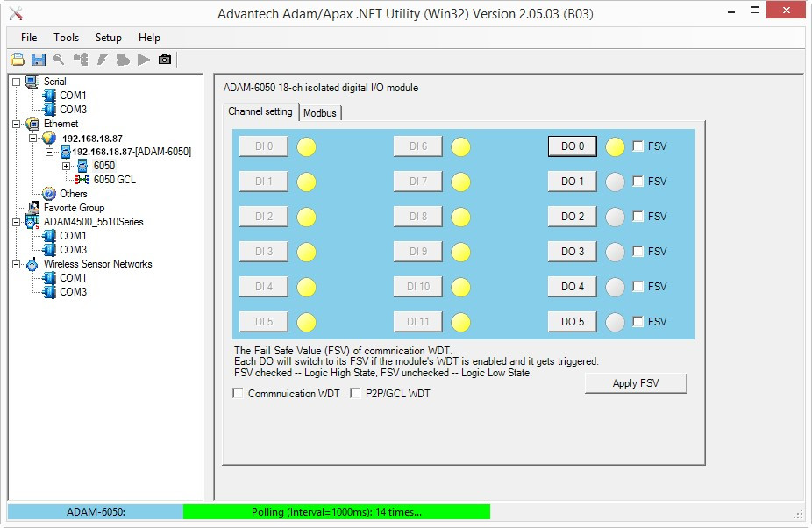
Task: Click the Save floppy disk toolbar icon
Action: [39, 60]
